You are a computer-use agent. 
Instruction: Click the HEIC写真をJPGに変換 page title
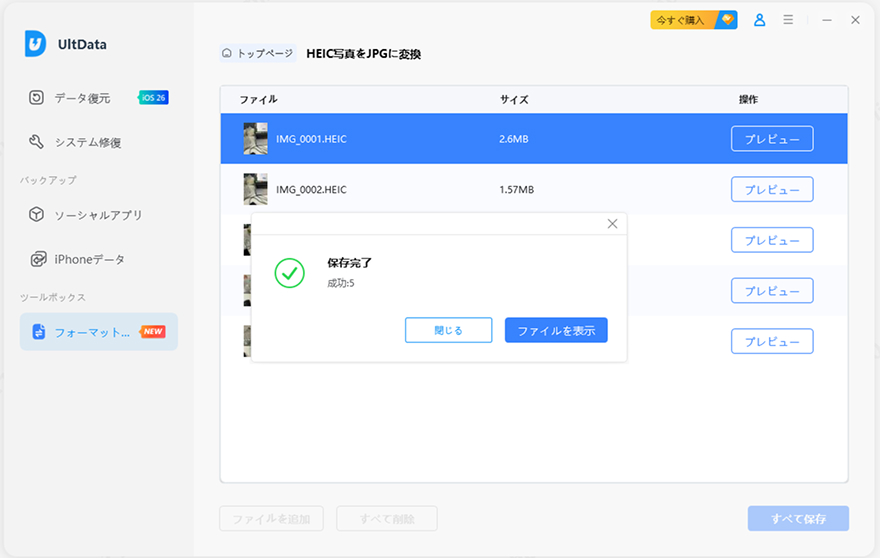click(364, 54)
